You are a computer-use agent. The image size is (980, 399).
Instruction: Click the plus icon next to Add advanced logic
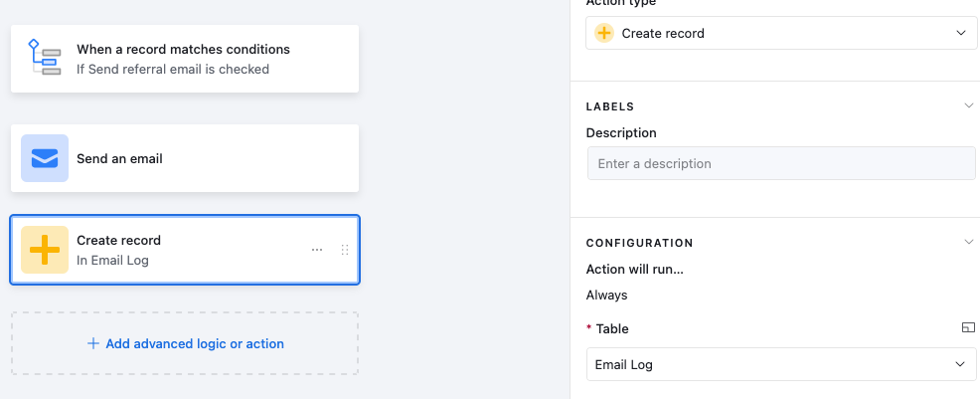pyautogui.click(x=93, y=343)
